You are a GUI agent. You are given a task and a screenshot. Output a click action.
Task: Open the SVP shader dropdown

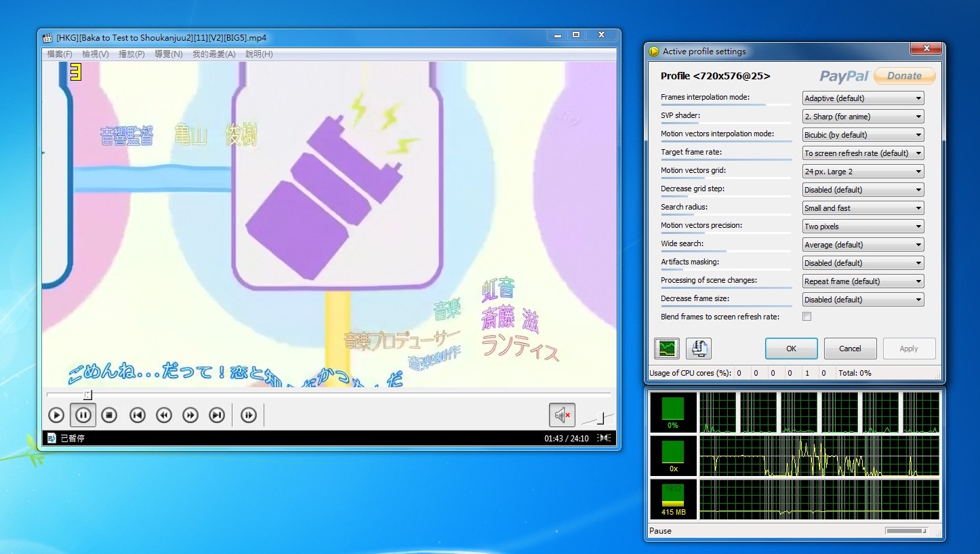pos(863,117)
